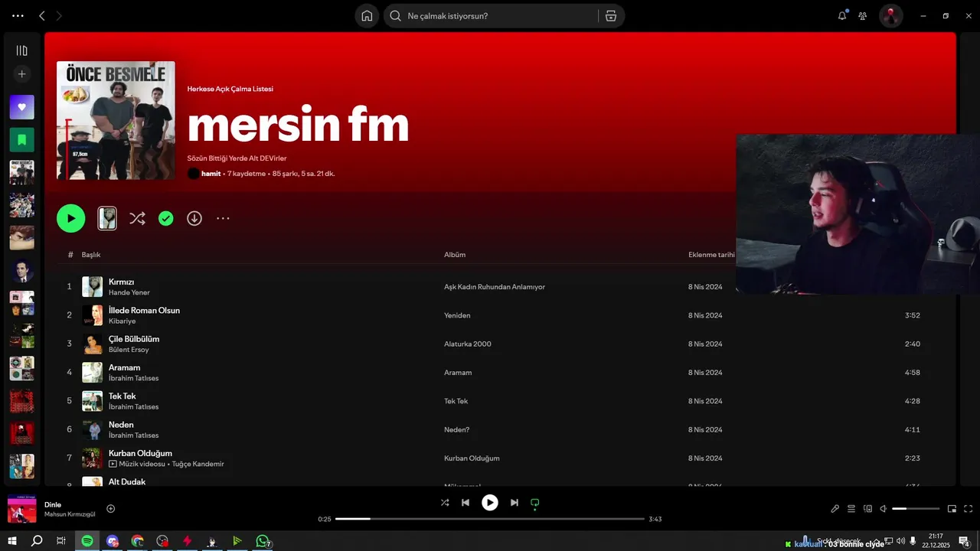Open now playing artist 'Mahsun Kırmızıgül'

pyautogui.click(x=70, y=514)
